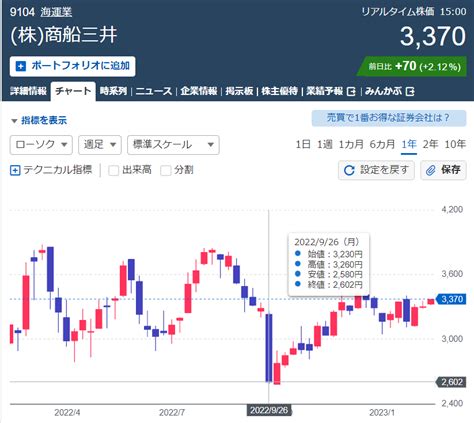
Task: Select the 2年 time range
Action: [430, 144]
